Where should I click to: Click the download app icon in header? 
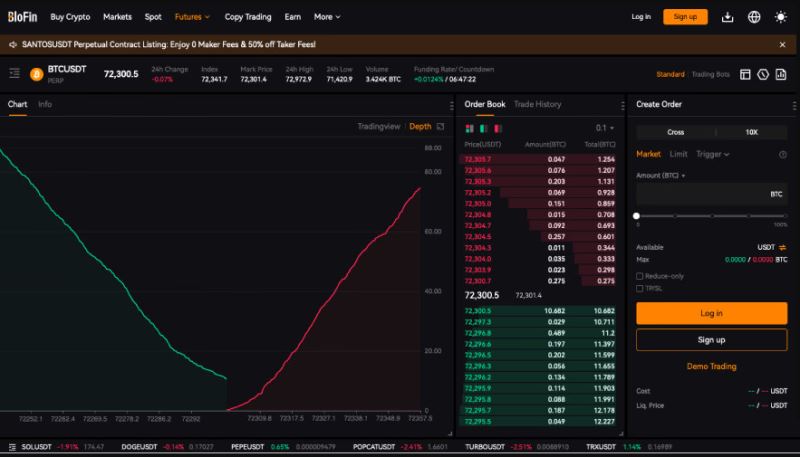727,17
